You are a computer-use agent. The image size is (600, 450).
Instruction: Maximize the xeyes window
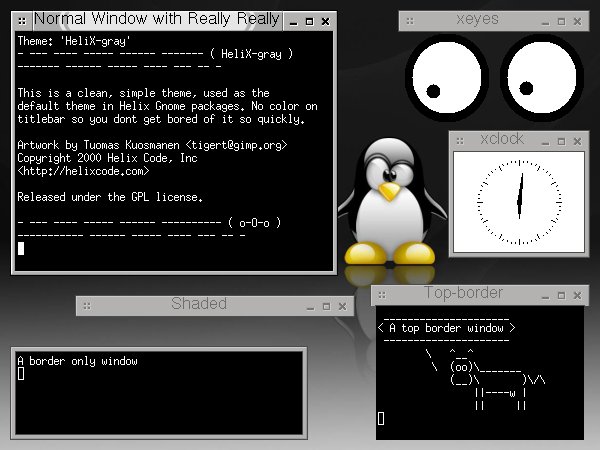(561, 22)
